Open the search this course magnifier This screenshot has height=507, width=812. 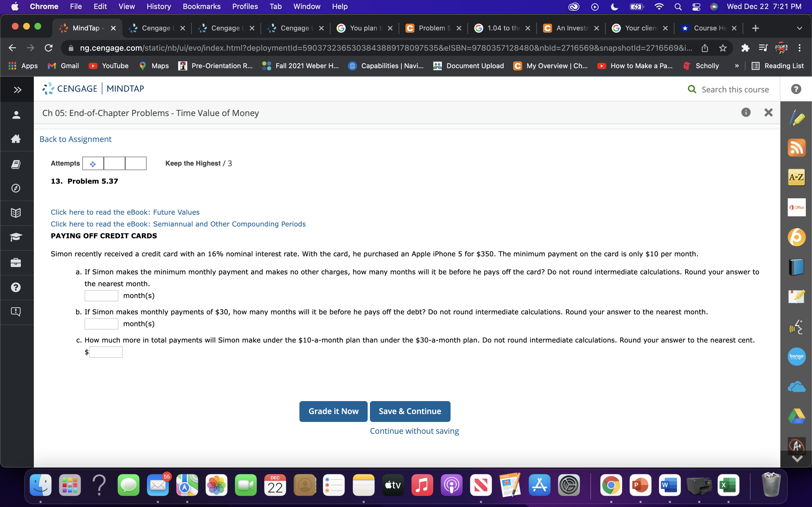(x=692, y=89)
